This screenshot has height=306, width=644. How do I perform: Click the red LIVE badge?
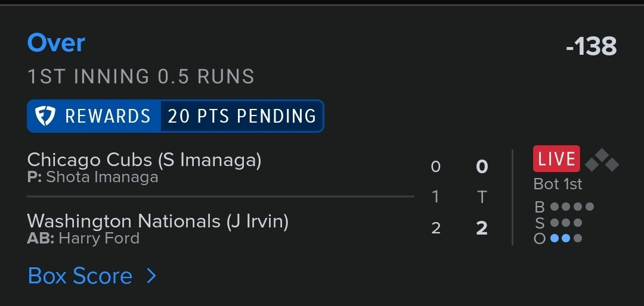click(x=556, y=159)
